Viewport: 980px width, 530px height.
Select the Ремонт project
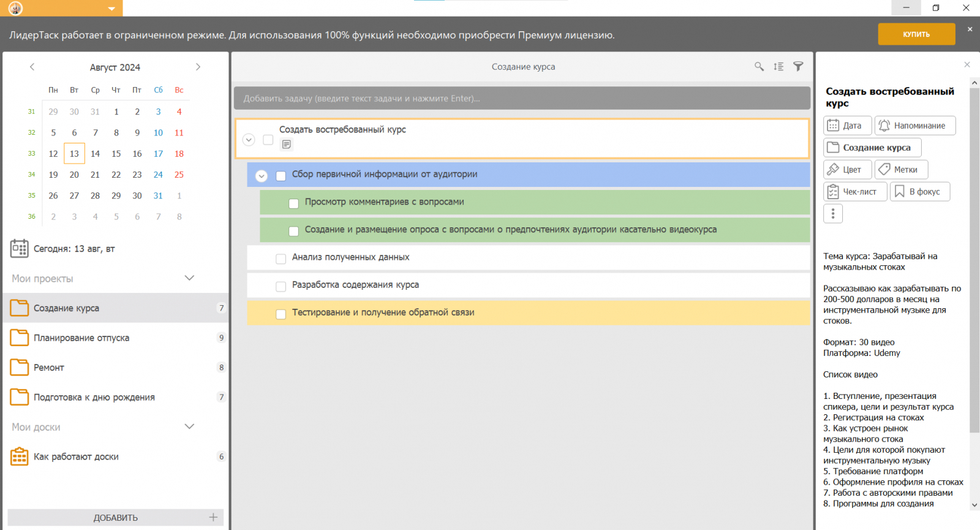coord(49,368)
